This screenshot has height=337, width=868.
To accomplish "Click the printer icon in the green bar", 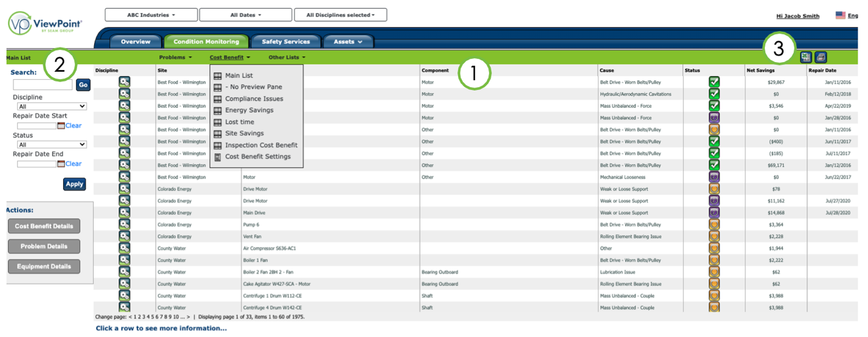I will (x=821, y=57).
